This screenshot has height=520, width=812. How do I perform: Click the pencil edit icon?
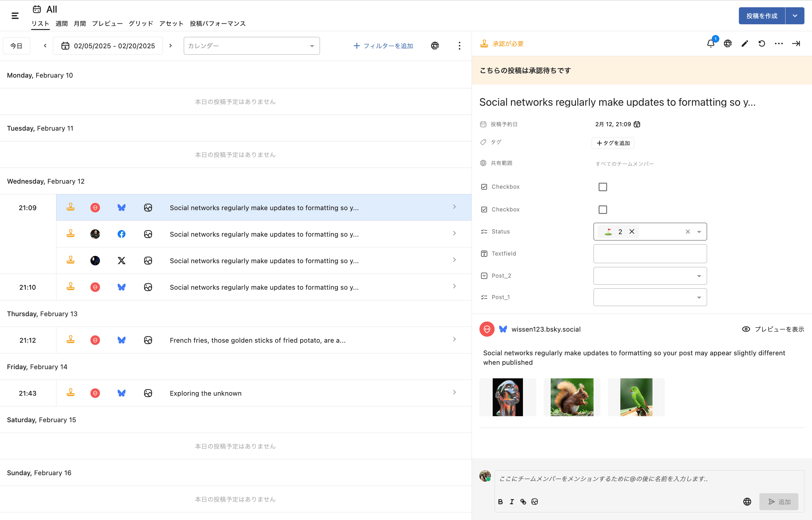745,44
